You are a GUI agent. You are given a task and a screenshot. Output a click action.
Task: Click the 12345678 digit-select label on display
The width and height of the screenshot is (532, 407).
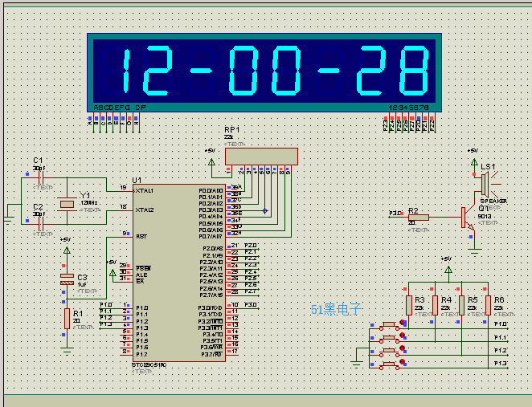(x=408, y=108)
